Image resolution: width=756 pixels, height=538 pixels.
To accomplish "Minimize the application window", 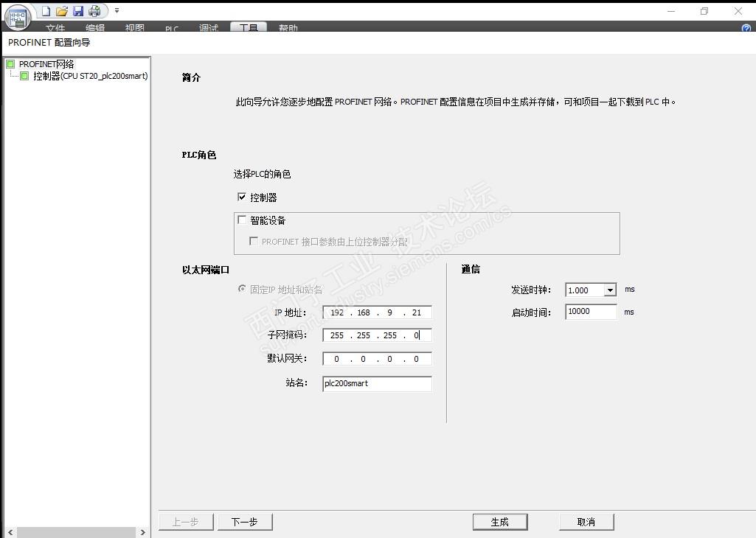I will 671,11.
